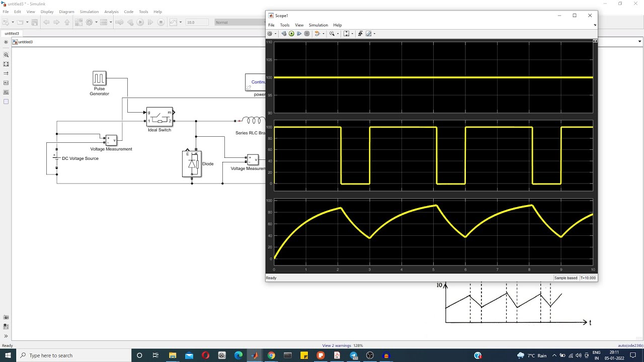Open Simulink Display menu

tap(47, 12)
